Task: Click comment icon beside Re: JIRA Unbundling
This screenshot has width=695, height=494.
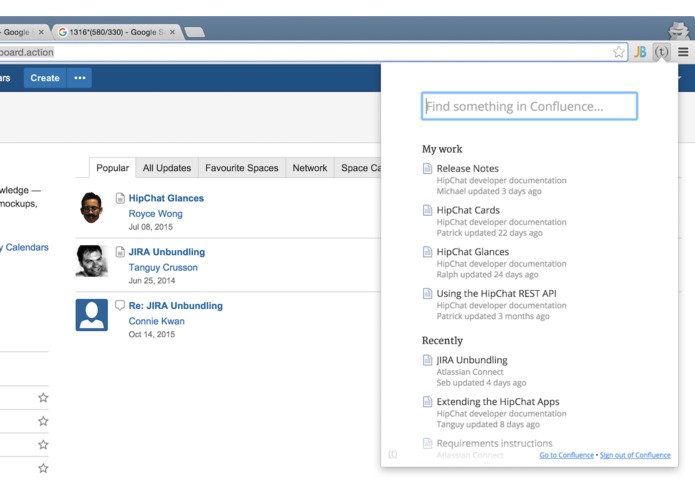Action: pyautogui.click(x=120, y=305)
